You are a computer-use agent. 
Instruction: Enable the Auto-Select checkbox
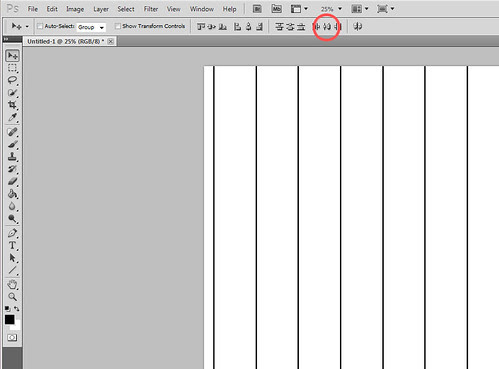pyautogui.click(x=40, y=26)
